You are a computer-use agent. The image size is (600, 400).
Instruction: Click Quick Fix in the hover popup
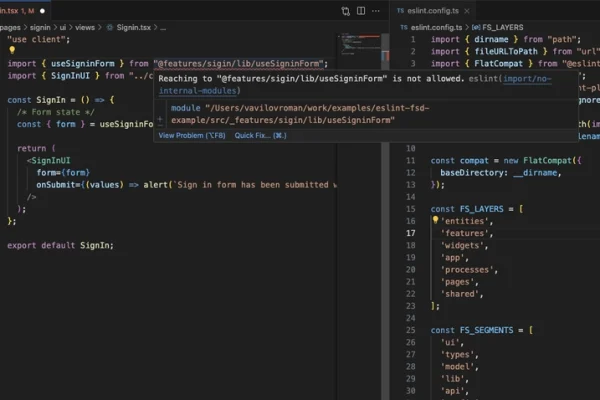pyautogui.click(x=260, y=136)
